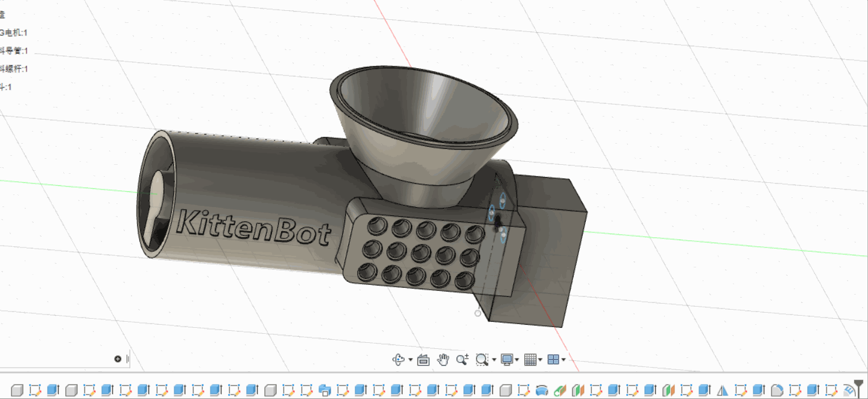Select the triangular mirror feature in timeline
Image resolution: width=868 pixels, height=399 pixels.
coord(723,390)
